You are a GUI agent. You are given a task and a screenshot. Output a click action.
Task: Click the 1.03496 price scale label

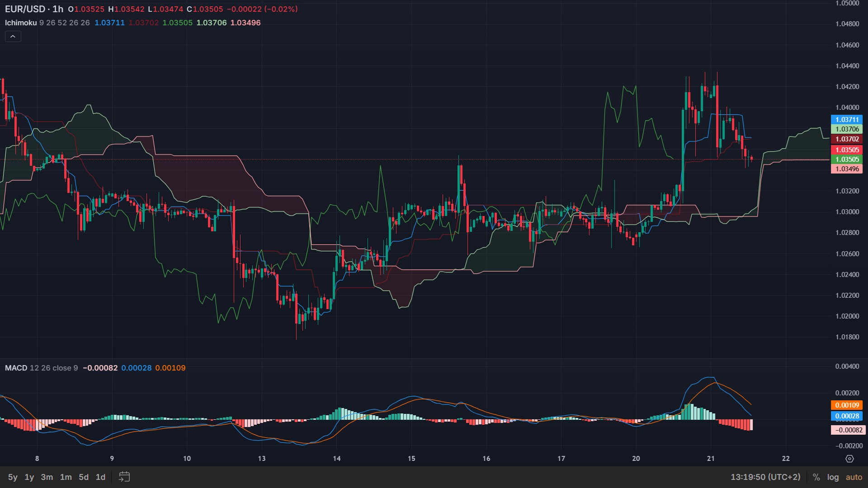pos(847,169)
